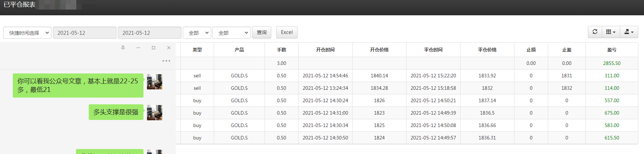
Task: Select open price 1824 cell
Action: (x=379, y=138)
